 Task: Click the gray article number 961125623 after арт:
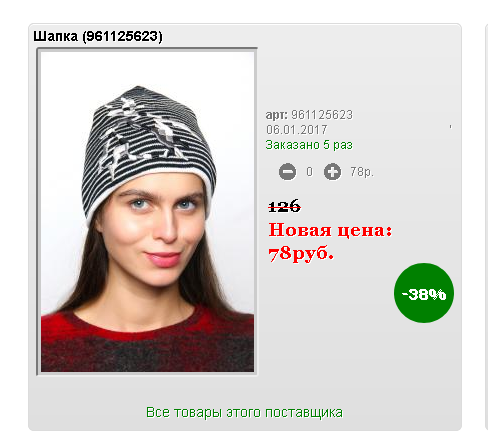point(322,115)
